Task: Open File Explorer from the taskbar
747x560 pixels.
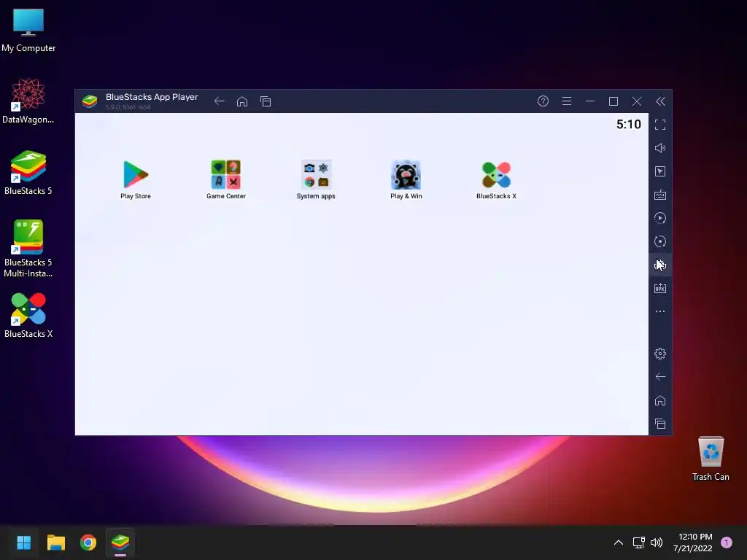Action: (x=56, y=542)
